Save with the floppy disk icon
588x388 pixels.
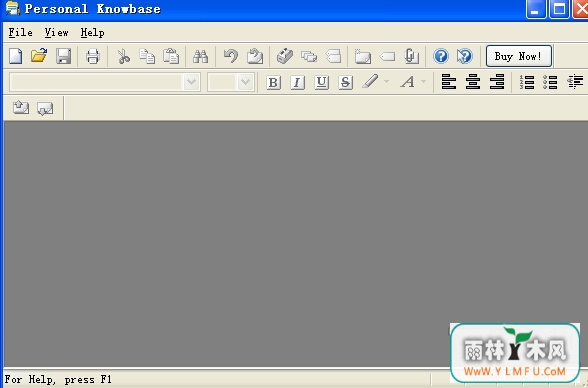[63, 56]
